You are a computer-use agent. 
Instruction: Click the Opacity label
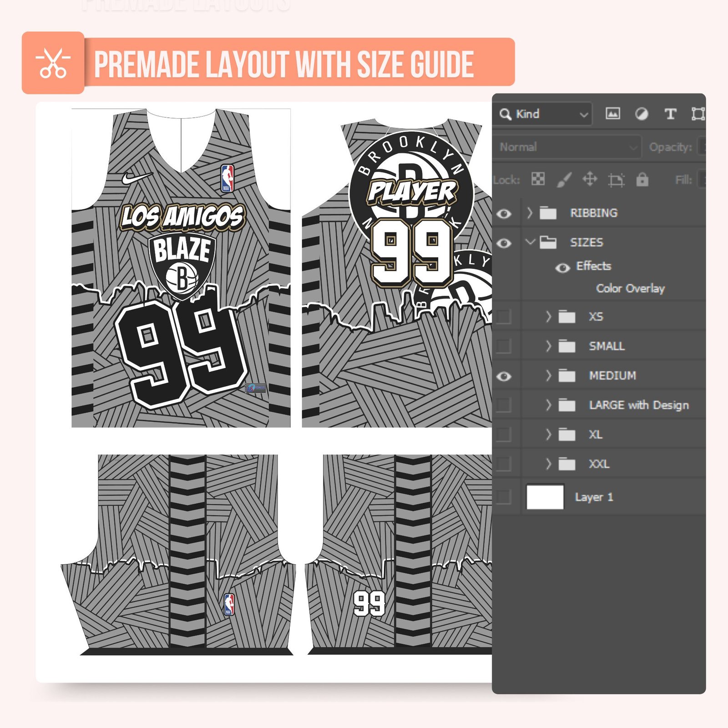pyautogui.click(x=670, y=147)
